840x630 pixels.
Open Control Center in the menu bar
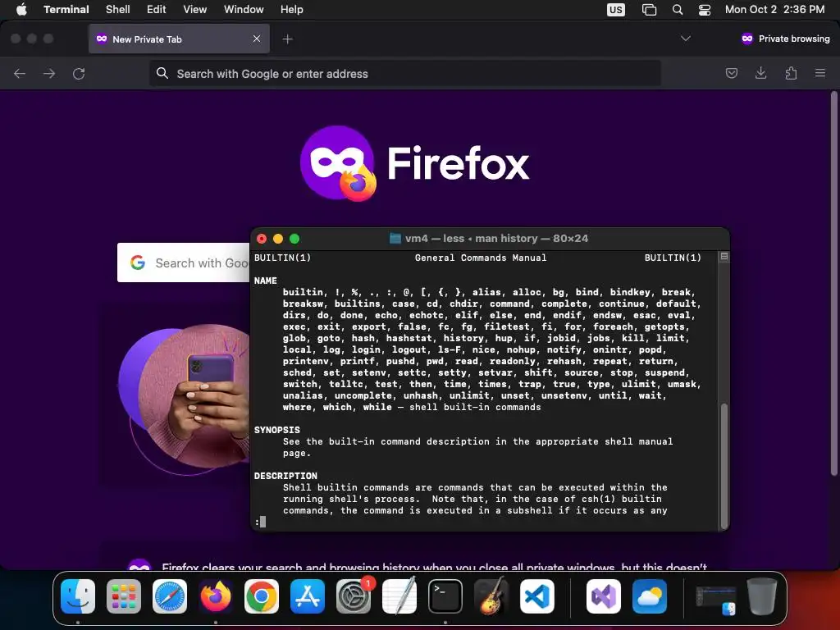coord(705,10)
